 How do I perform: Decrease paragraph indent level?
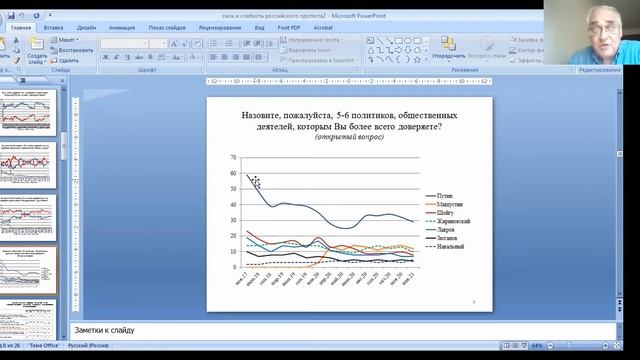[x=247, y=44]
